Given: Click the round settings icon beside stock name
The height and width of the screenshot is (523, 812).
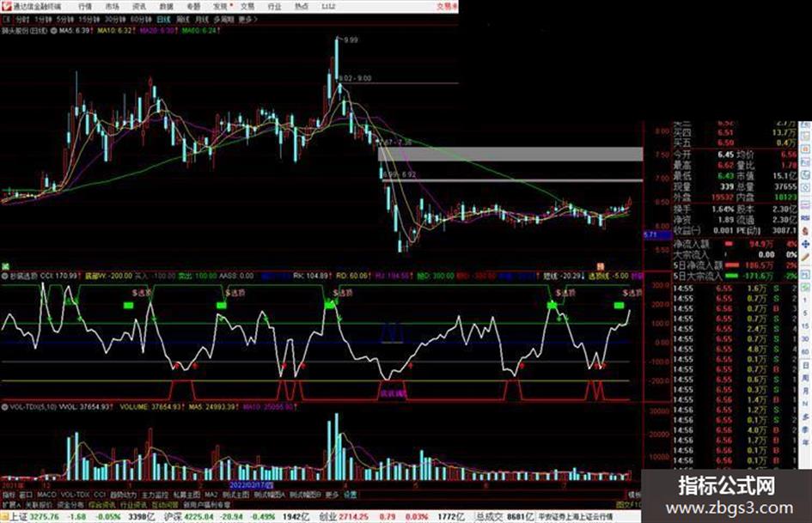Looking at the screenshot, I should point(52,31).
